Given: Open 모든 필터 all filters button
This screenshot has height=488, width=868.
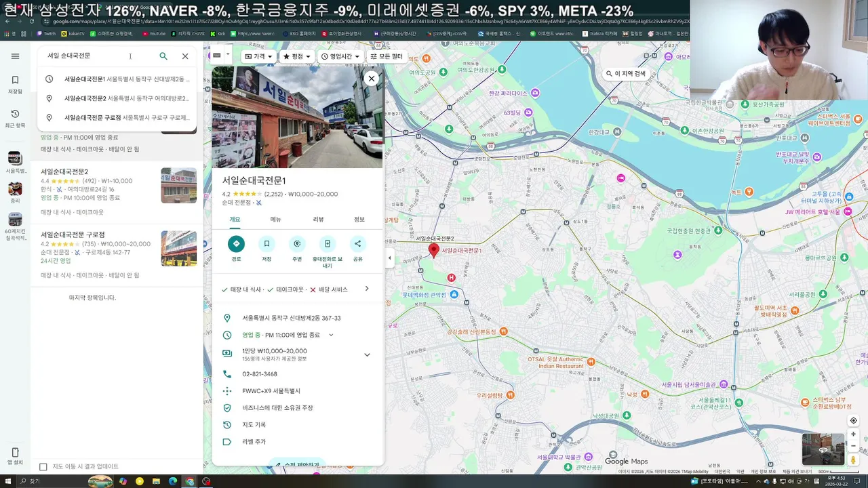Looking at the screenshot, I should (x=386, y=56).
